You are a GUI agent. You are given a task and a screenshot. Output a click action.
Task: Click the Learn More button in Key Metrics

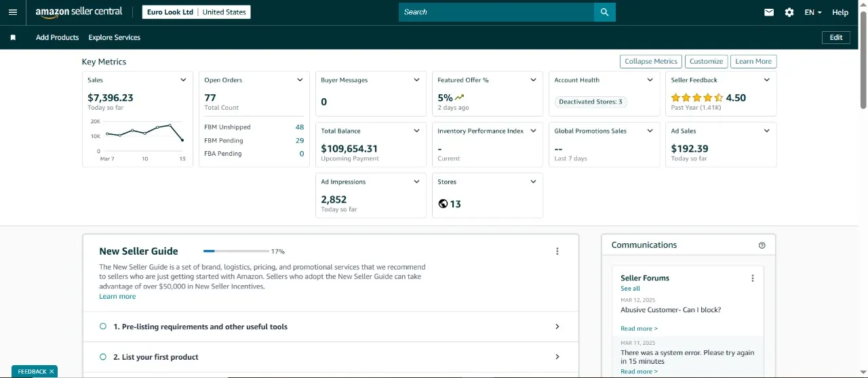pyautogui.click(x=753, y=61)
